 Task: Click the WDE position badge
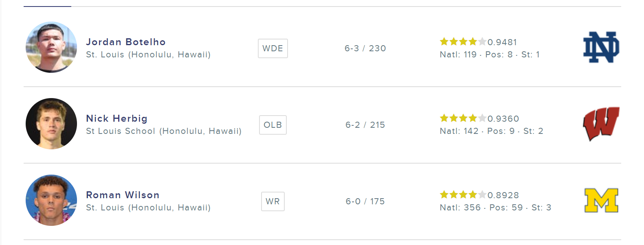(273, 48)
